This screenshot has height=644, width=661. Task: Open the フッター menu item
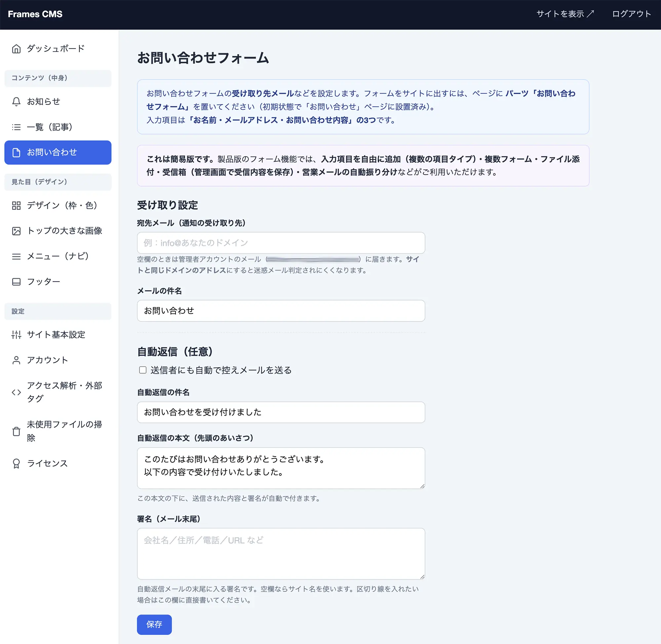58,282
